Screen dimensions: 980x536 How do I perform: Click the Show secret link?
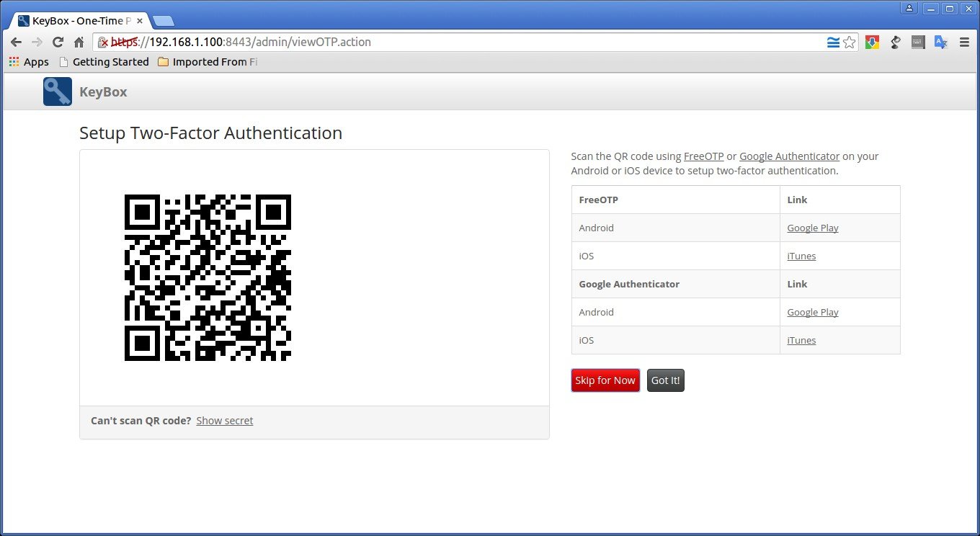coord(225,421)
